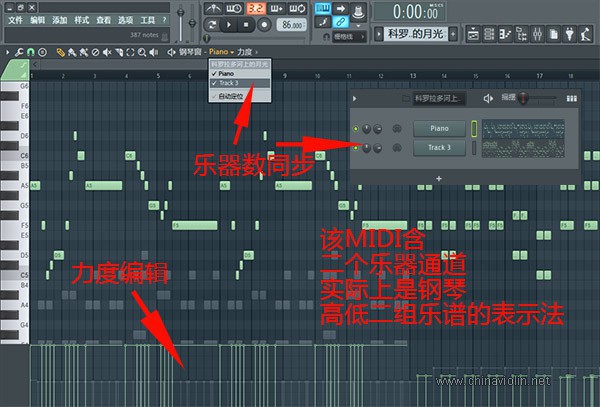Open the piano roll wrench tools menu
This screenshot has height=407, width=600.
(19, 52)
